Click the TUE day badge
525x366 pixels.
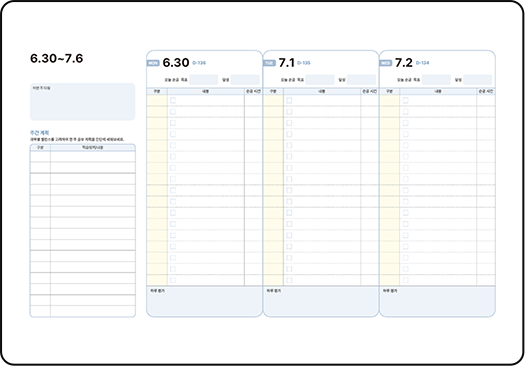click(x=269, y=63)
